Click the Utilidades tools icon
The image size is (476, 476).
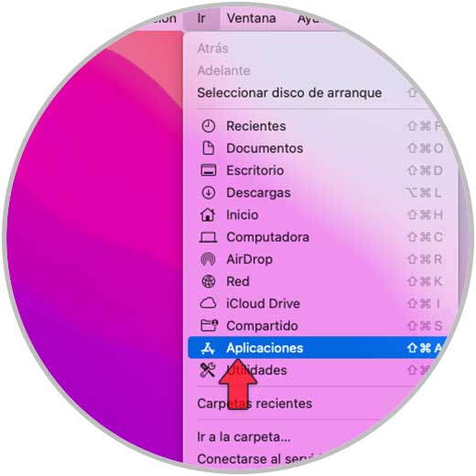208,370
